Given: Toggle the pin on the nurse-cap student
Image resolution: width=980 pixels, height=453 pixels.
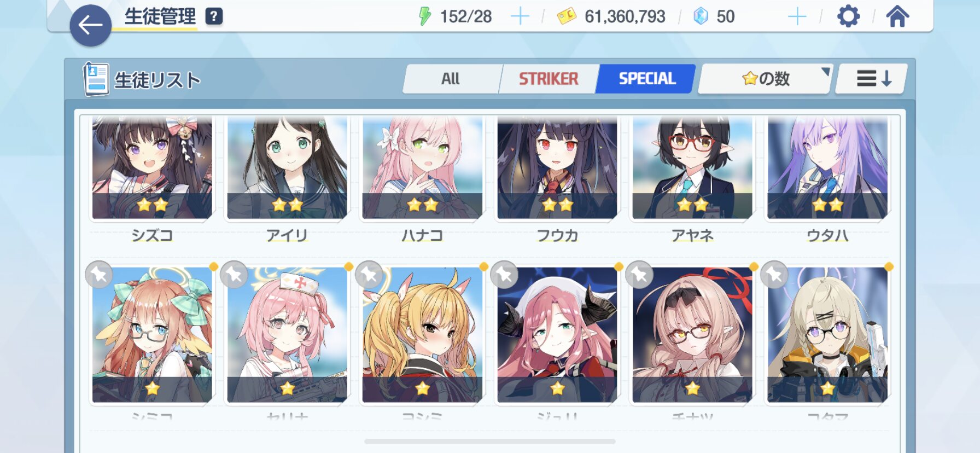Looking at the screenshot, I should click(x=234, y=275).
